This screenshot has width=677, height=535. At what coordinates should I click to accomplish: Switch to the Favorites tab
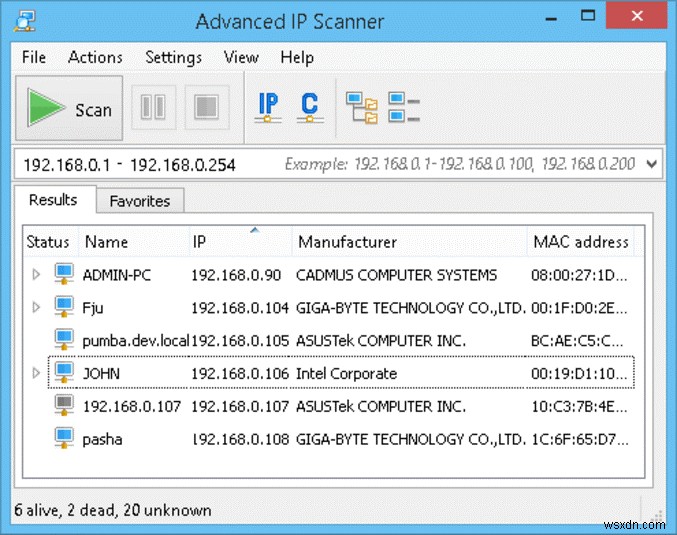pyautogui.click(x=140, y=201)
